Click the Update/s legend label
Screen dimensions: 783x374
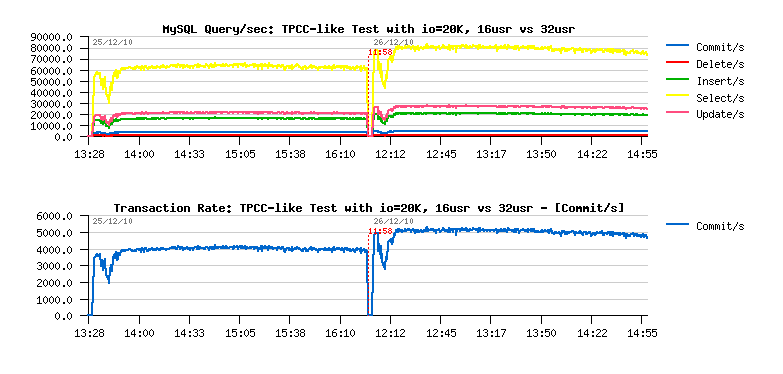(720, 114)
